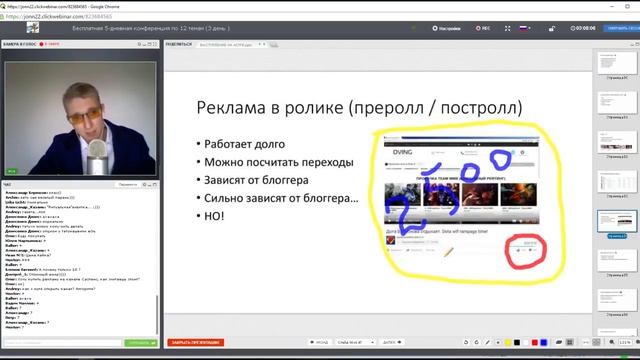Select the pointer dot tool

coord(498,342)
